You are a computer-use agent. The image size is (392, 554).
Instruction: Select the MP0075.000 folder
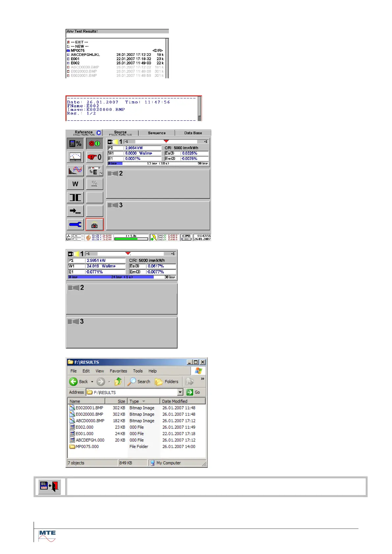point(84,446)
